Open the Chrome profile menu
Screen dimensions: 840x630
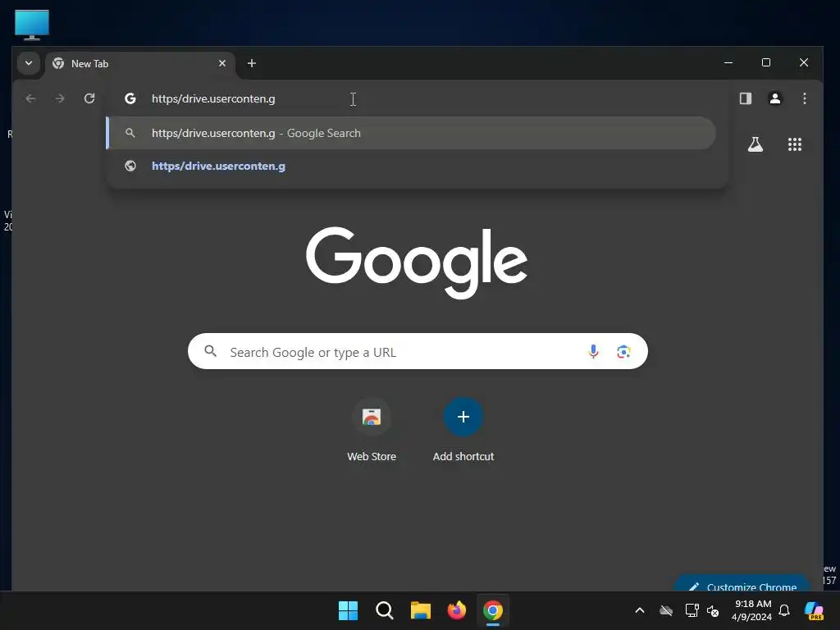tap(775, 98)
